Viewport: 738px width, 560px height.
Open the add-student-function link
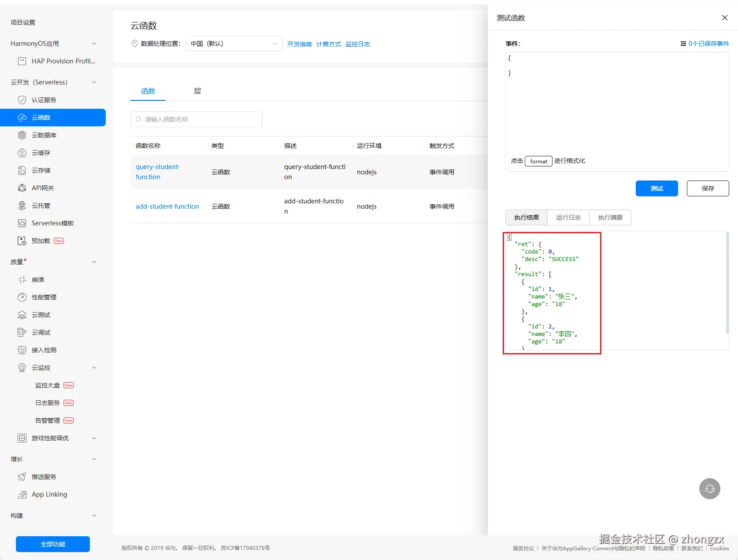167,206
